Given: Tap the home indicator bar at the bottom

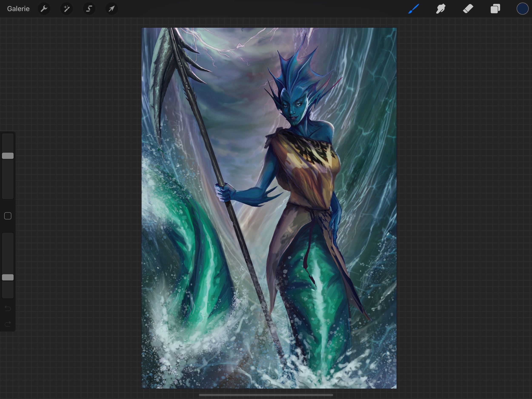Looking at the screenshot, I should [266, 395].
